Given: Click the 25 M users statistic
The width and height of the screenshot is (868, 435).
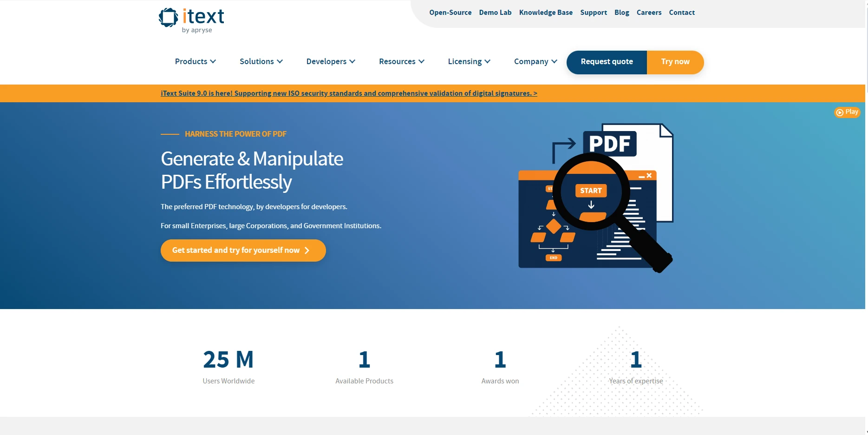Looking at the screenshot, I should [x=228, y=359].
